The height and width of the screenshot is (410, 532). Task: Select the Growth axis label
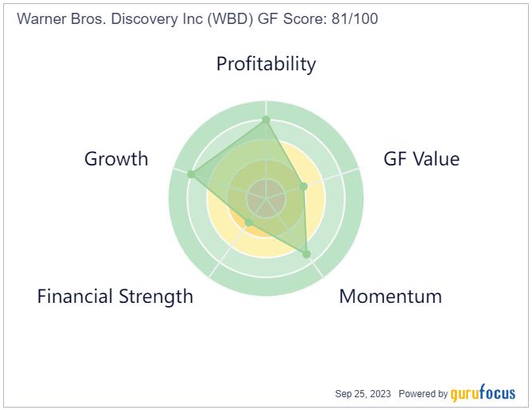click(117, 159)
